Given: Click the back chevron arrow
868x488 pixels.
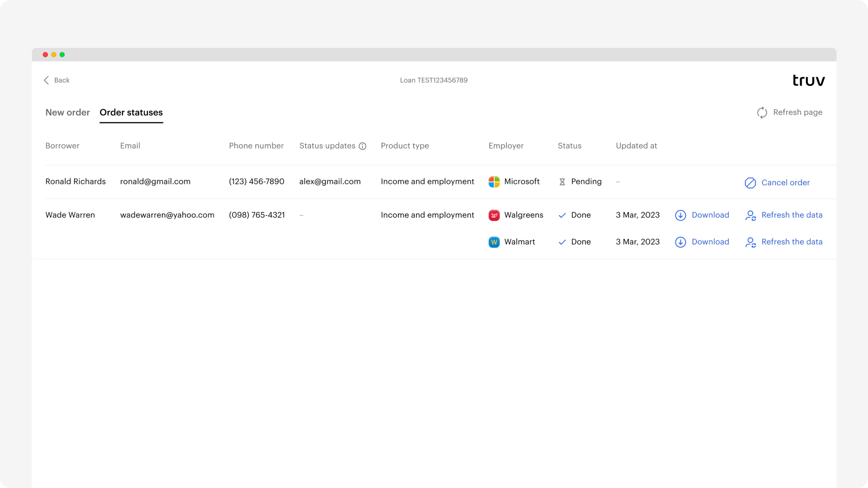Looking at the screenshot, I should click(x=46, y=80).
